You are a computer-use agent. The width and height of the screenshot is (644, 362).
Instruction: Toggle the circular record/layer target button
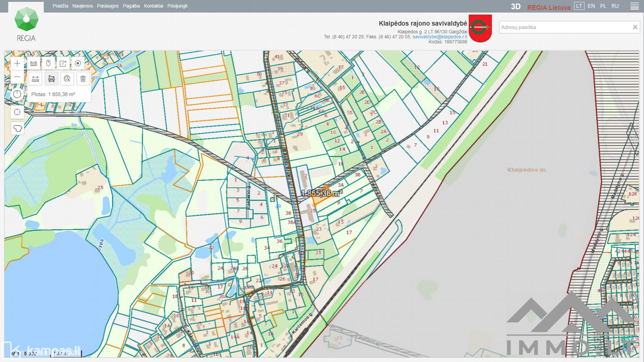(78, 63)
